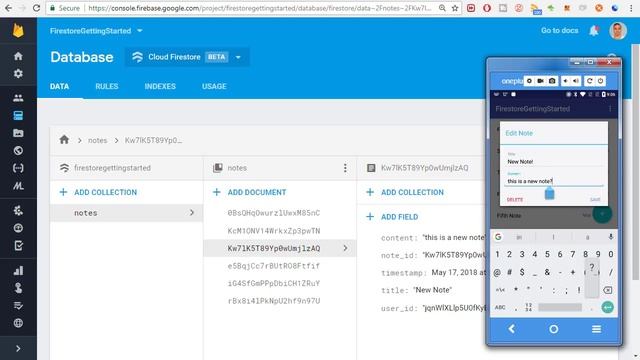Bookmark this page with the star icon

[455, 8]
